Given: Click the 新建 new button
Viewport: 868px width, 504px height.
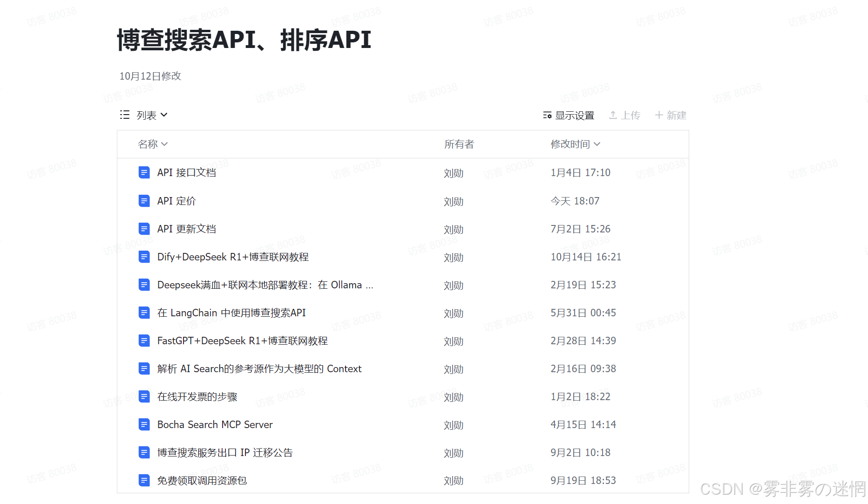Looking at the screenshot, I should click(x=671, y=115).
